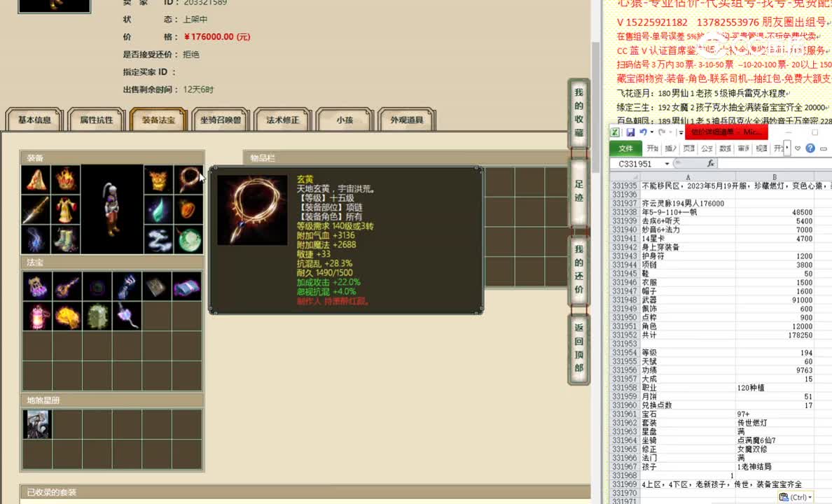Click the insert function fx icon

click(710, 163)
